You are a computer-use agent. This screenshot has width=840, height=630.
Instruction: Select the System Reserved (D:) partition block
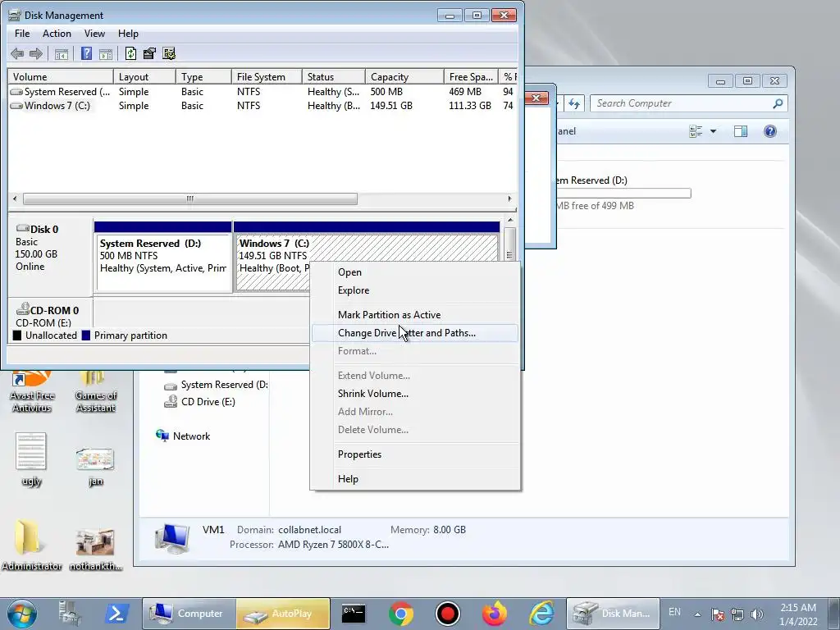tap(163, 257)
